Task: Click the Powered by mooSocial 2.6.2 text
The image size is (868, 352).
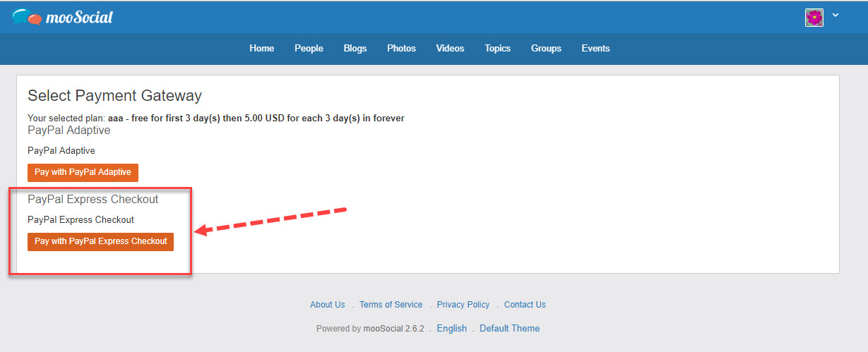Action: point(370,328)
